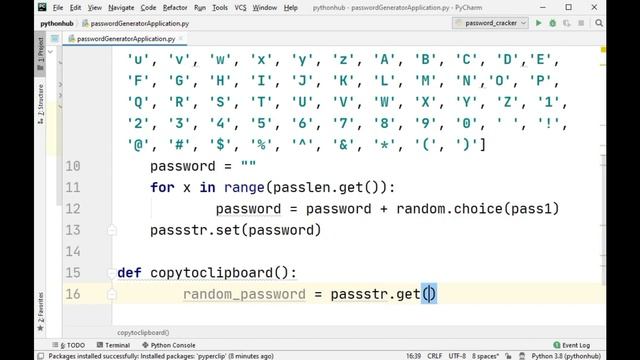Run the password_cracker configuration
This screenshot has width=640, height=360.
pyautogui.click(x=539, y=23)
